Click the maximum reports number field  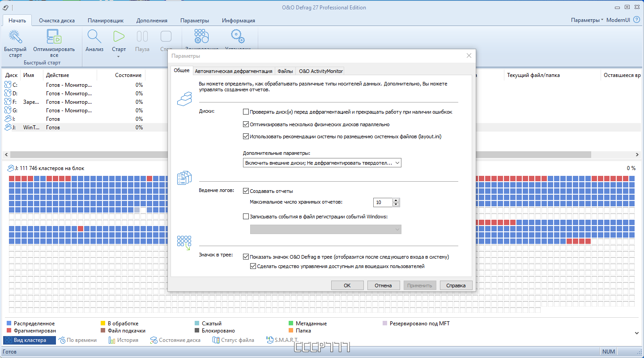(383, 203)
